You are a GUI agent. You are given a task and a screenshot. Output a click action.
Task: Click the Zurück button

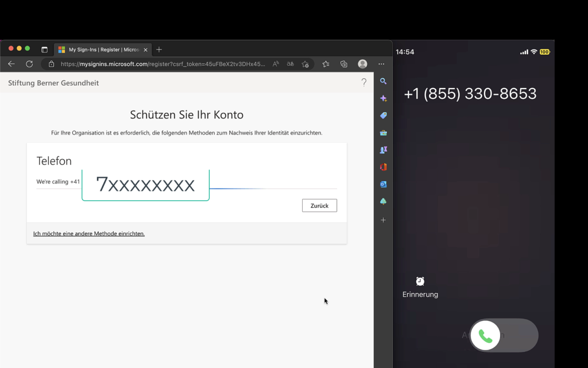point(319,205)
